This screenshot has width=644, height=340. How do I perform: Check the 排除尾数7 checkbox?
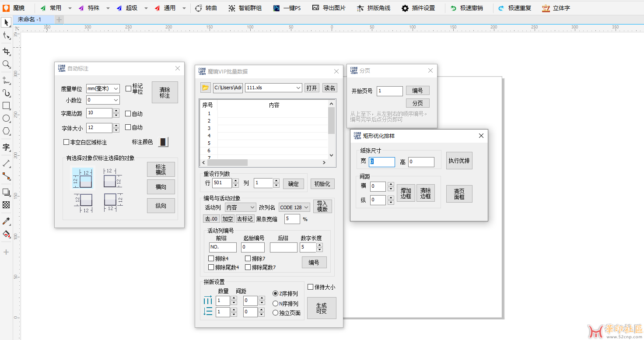(x=248, y=267)
